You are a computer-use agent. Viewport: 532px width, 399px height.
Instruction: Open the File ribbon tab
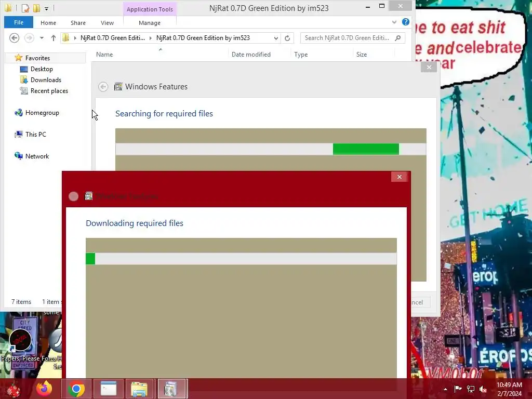coord(19,22)
